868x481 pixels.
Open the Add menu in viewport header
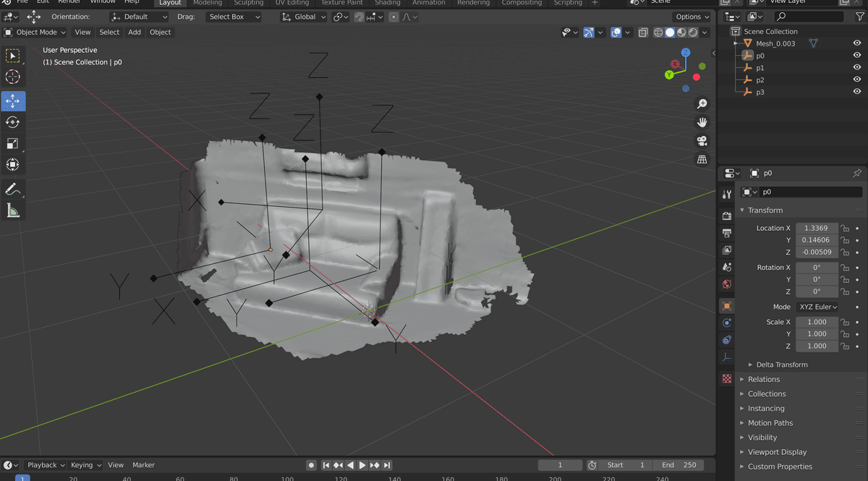[x=135, y=32]
